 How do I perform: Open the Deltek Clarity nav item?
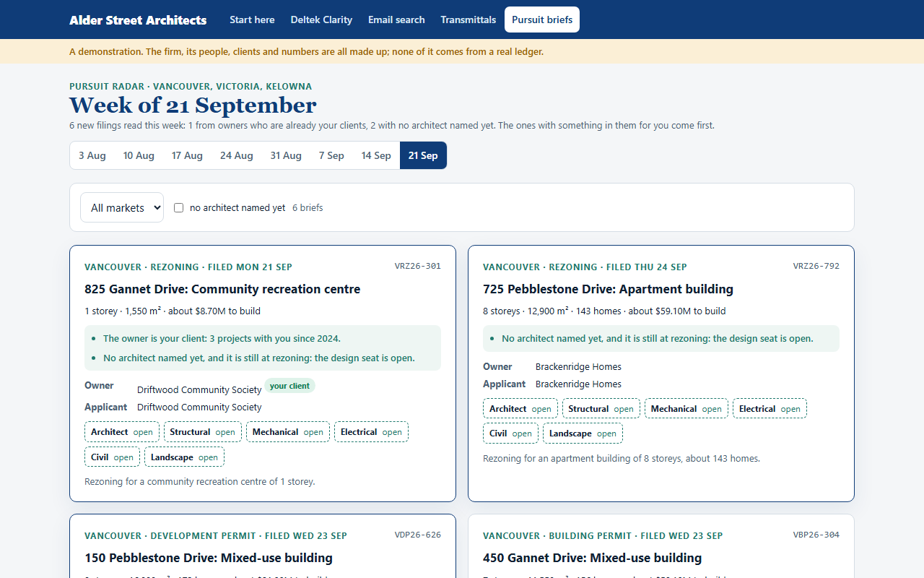click(x=321, y=20)
